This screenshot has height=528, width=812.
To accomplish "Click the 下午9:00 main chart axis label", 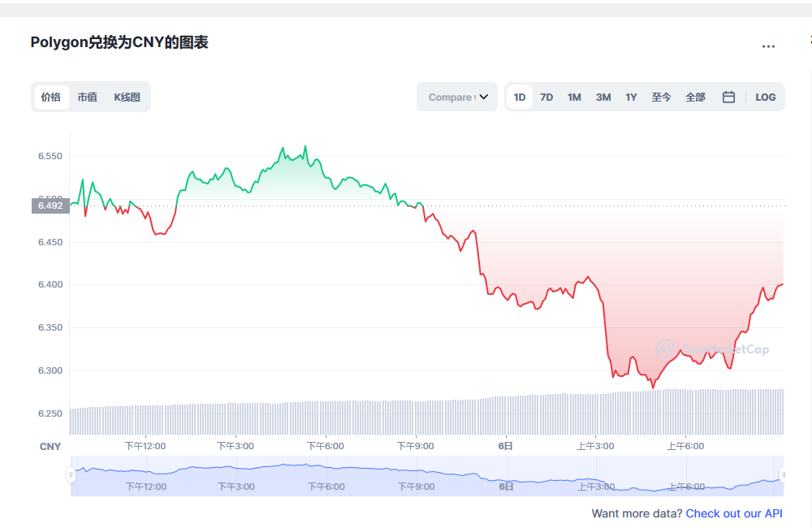I will click(415, 446).
